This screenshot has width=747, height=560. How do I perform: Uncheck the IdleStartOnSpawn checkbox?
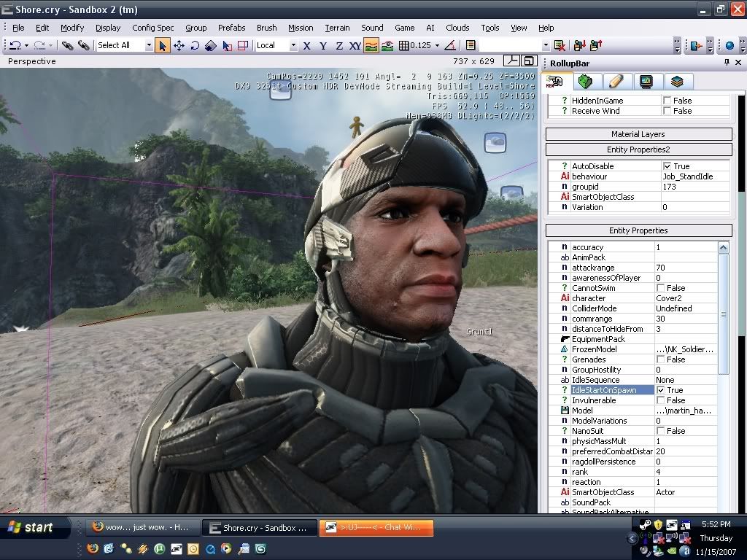click(660, 390)
